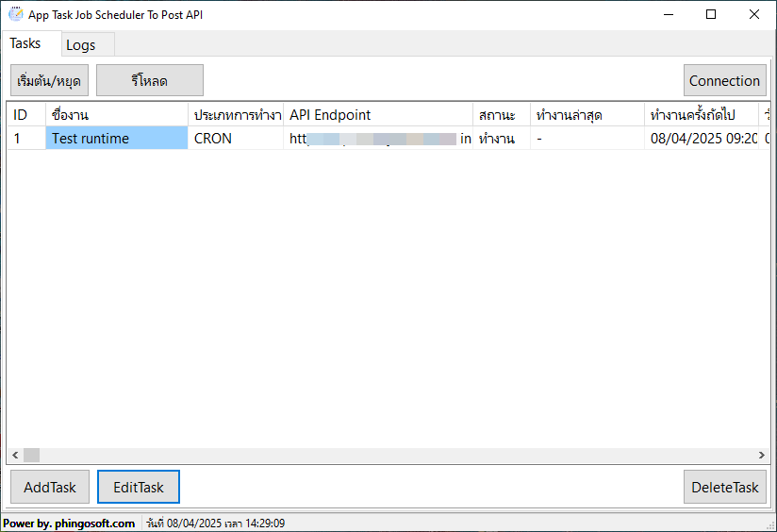Click the ทำงานครั้งถัดไป column header
The image size is (777, 532).
[702, 115]
